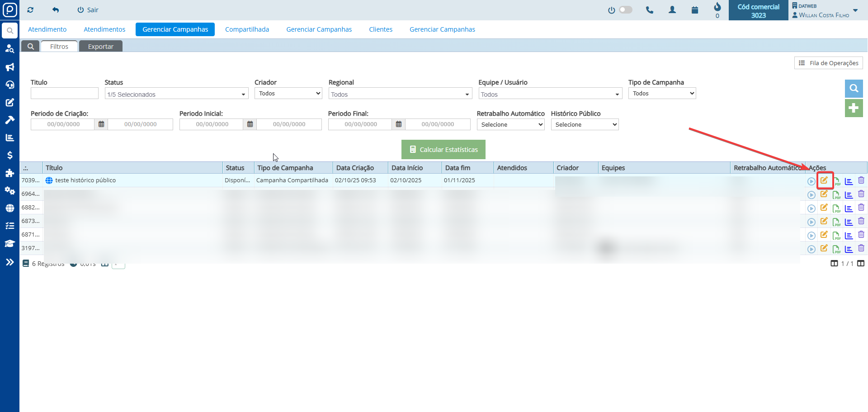Viewport: 868px width, 412px height.
Task: Toggle the power switch in top bar
Action: tap(625, 10)
